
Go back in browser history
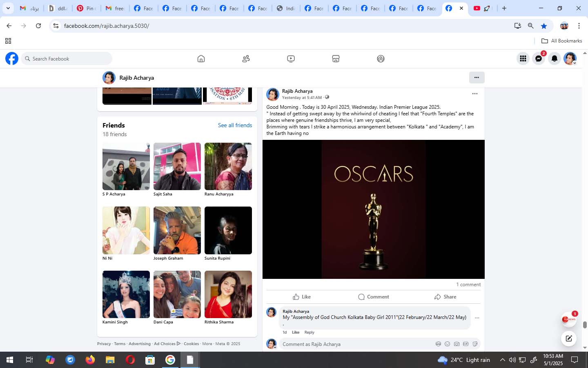point(9,26)
